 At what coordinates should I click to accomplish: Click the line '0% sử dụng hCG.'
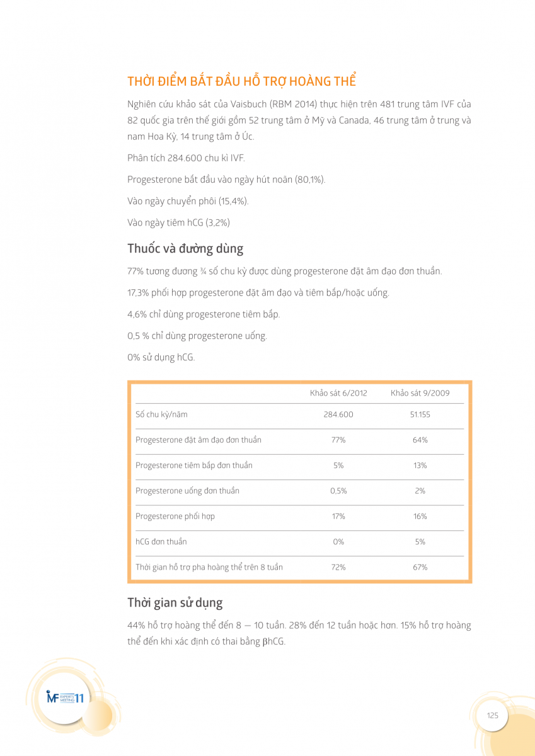(161, 357)
